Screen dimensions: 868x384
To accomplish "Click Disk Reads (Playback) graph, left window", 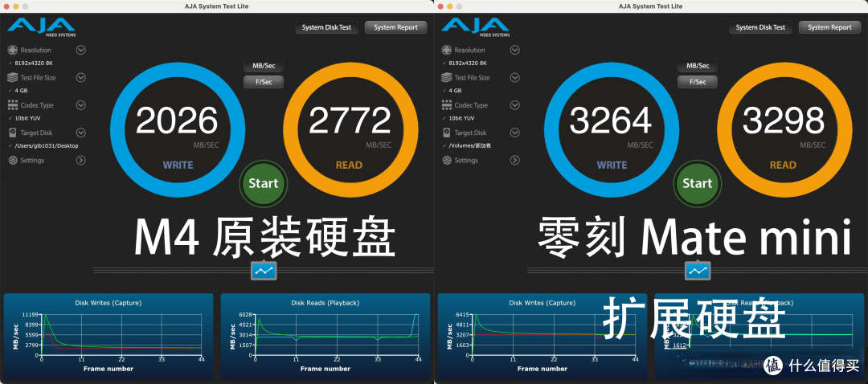I will click(325, 335).
